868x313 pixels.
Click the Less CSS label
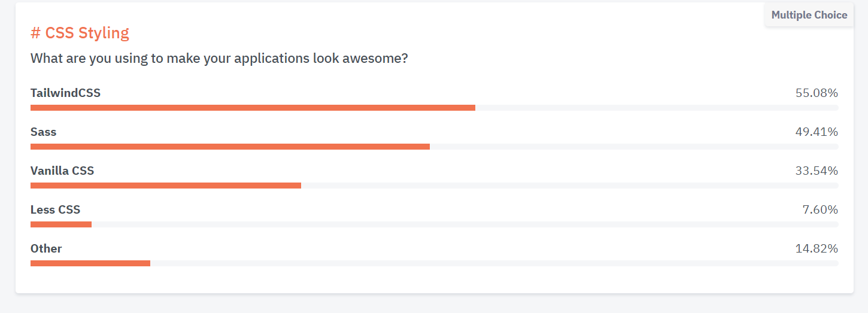tap(55, 209)
